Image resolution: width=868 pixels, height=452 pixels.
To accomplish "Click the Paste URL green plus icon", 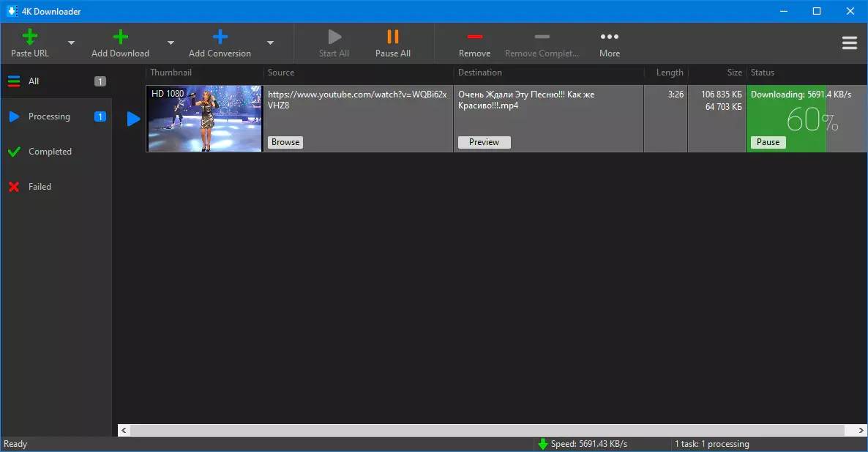I will click(30, 37).
